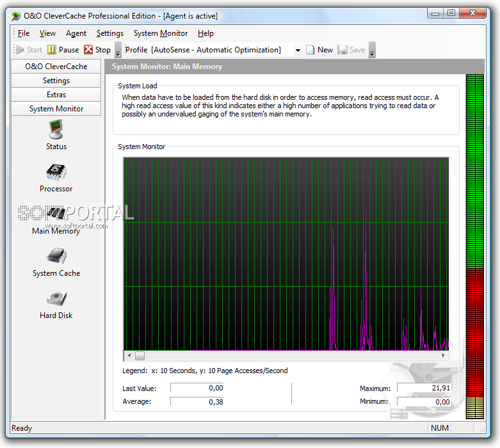Click the Start toolbar button

click(x=29, y=50)
